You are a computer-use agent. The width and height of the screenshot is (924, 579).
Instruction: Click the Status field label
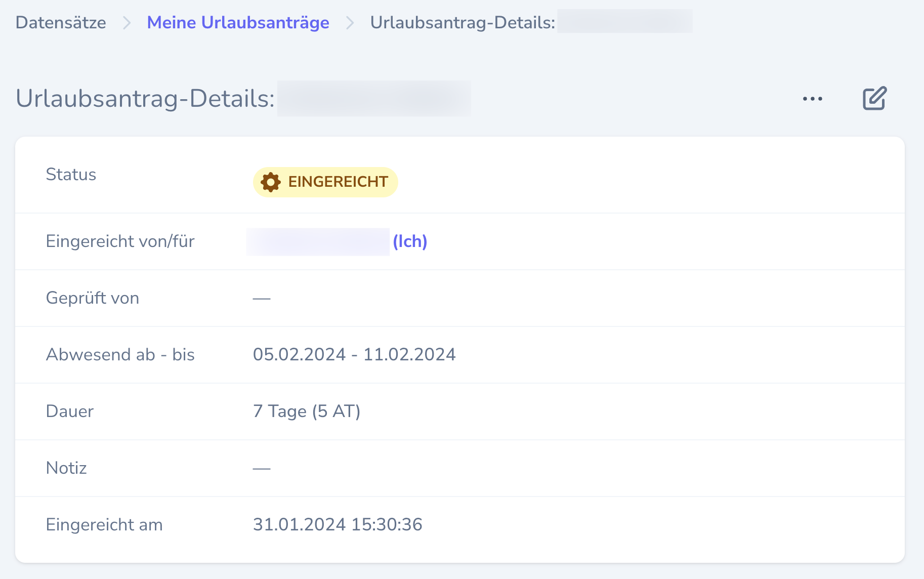(71, 175)
